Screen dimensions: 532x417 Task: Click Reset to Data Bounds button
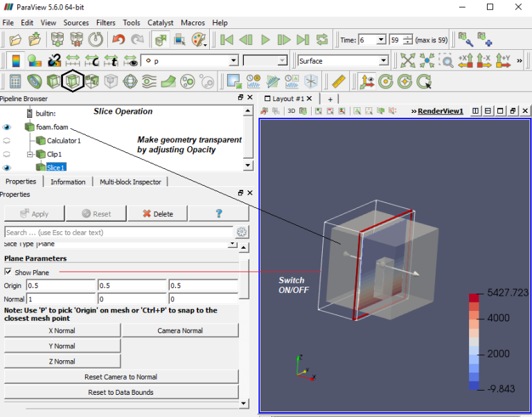point(121,392)
